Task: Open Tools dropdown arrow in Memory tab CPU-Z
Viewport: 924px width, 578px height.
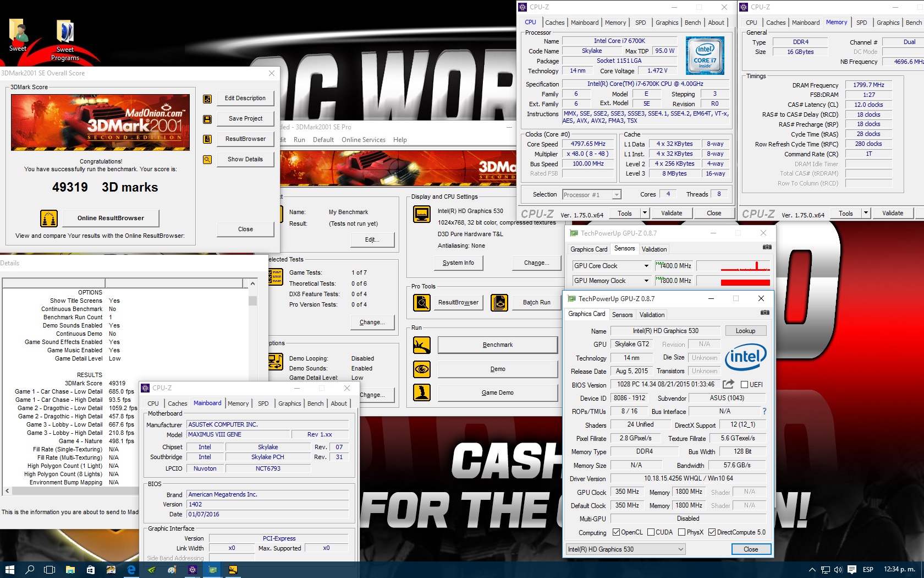Action: pos(866,213)
